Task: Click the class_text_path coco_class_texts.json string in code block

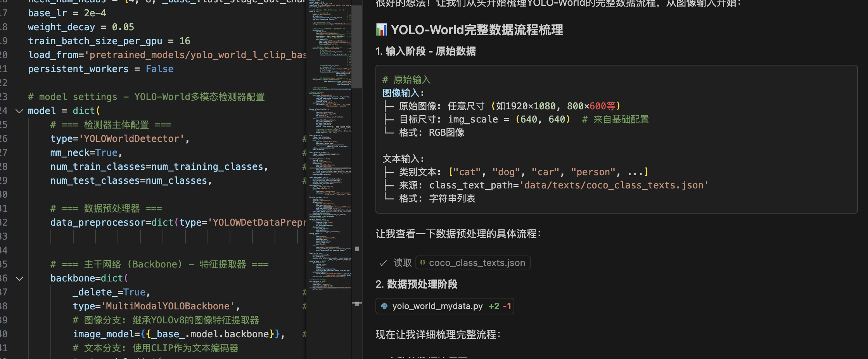Action: tap(616, 185)
